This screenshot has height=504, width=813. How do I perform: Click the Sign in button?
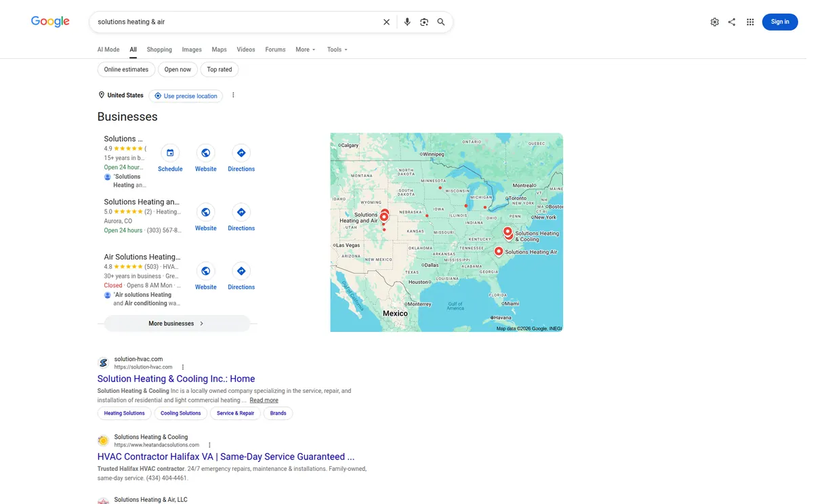tap(780, 22)
